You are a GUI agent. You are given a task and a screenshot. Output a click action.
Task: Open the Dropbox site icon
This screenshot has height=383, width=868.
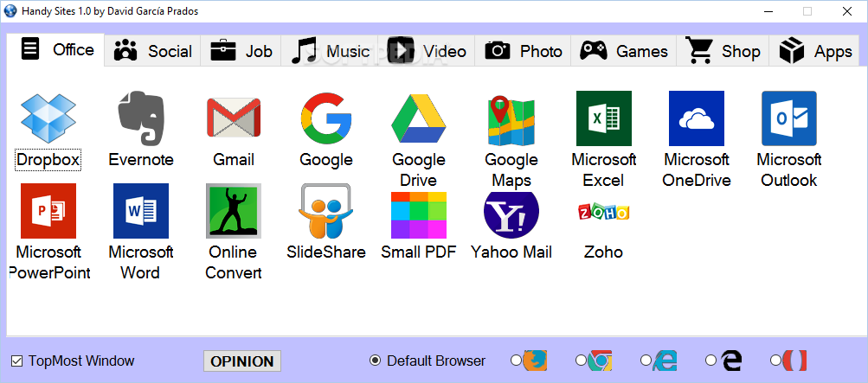48,118
